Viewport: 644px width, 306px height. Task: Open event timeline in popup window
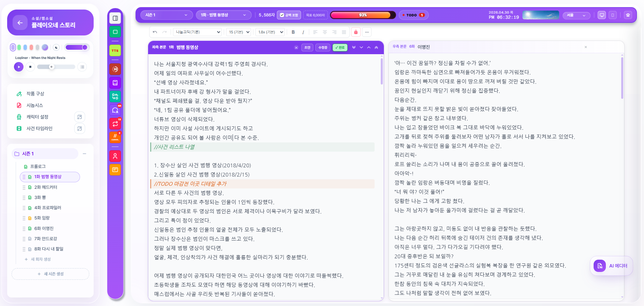point(79,128)
